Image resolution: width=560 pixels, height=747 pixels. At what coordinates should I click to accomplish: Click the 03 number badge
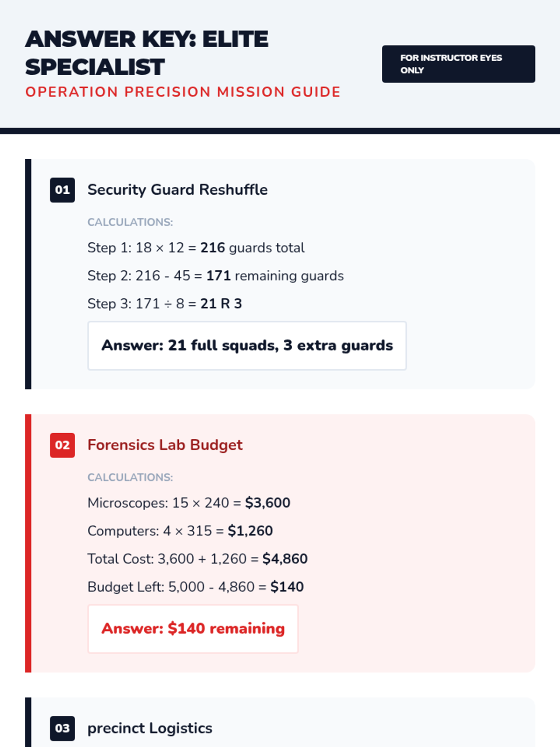tap(62, 728)
